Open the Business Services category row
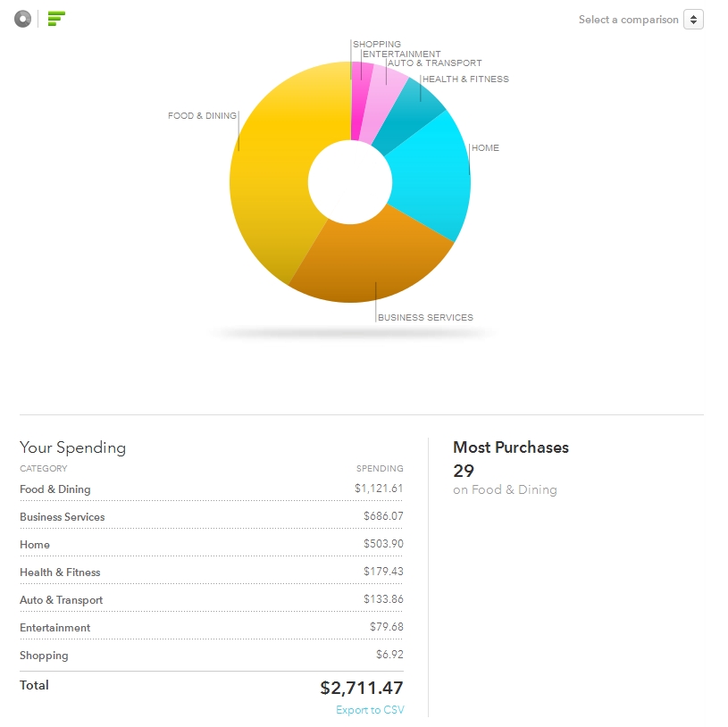728x727 pixels. click(211, 517)
